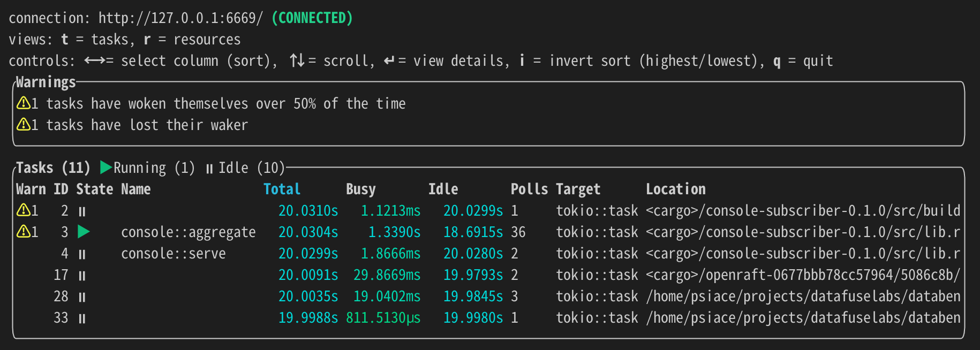Click the running play icon for console::aggregate
Image resolution: width=980 pixels, height=350 pixels.
84,232
